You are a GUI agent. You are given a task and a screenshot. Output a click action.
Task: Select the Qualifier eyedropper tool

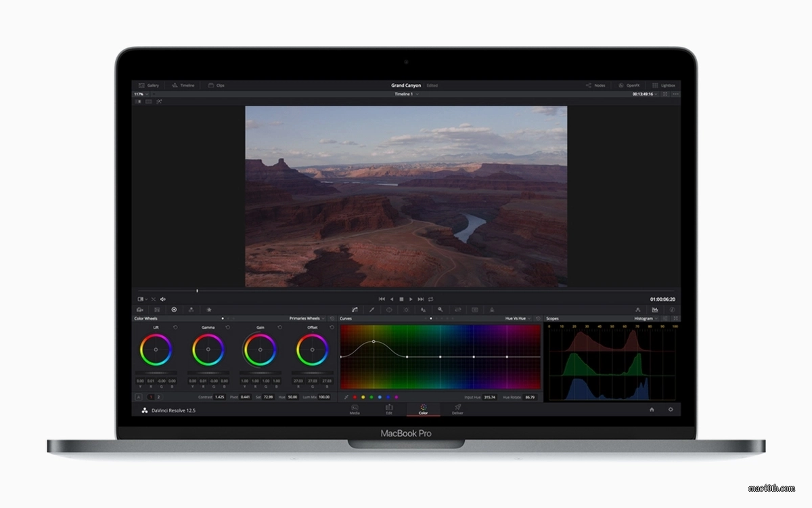[371, 310]
